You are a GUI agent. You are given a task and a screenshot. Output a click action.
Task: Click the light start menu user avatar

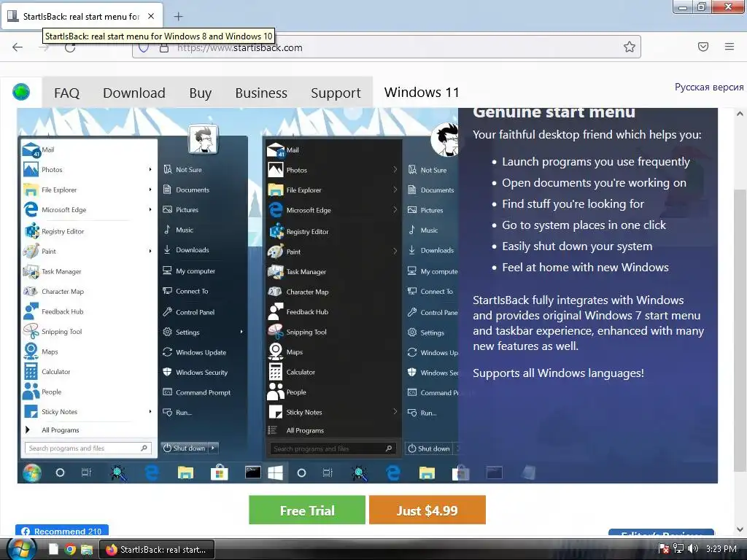204,139
